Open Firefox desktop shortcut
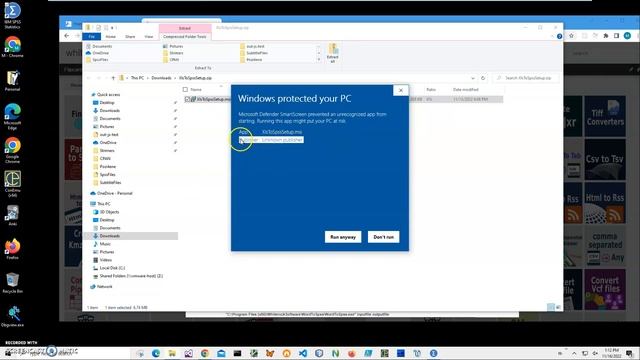Screen dimensions: 640x360 (x=12, y=249)
